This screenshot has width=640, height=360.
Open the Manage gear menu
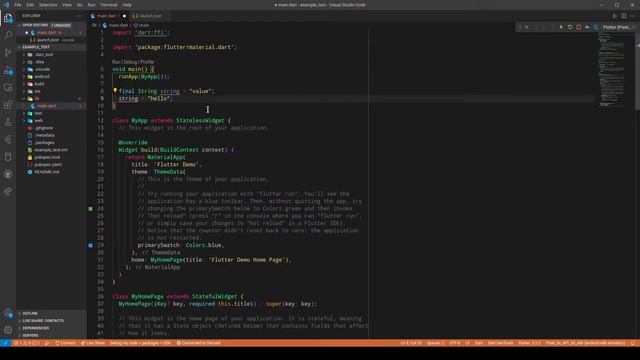[8, 330]
